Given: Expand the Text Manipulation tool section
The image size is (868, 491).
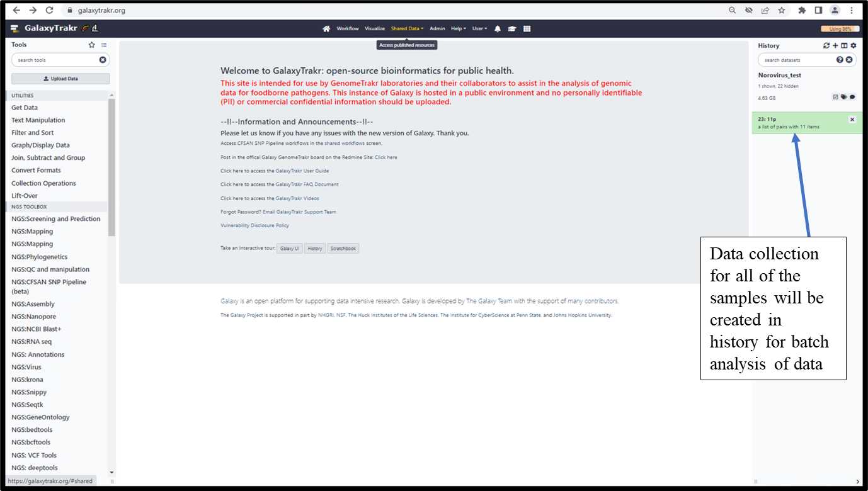Looking at the screenshot, I should tap(38, 120).
